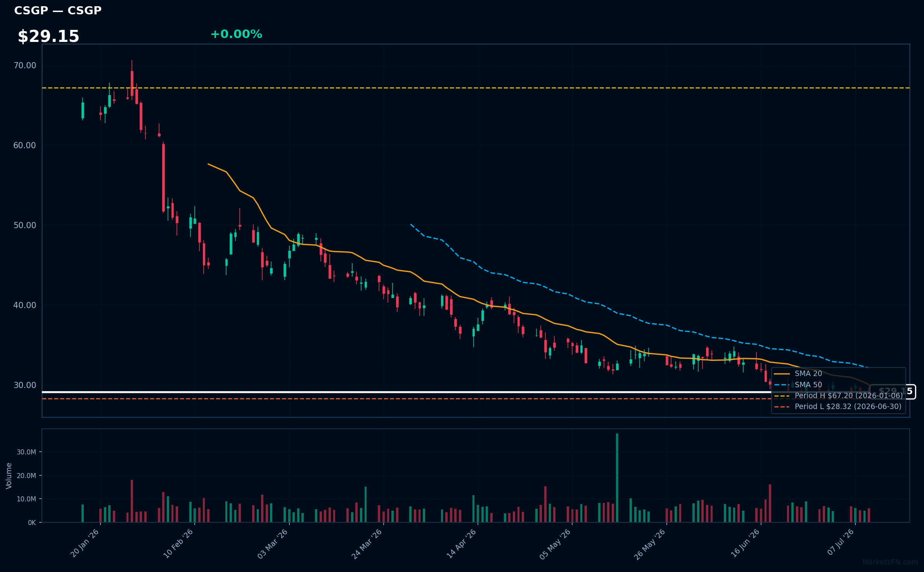924x572 pixels.
Task: Click the tallest green volume bar
Action: pos(617,478)
